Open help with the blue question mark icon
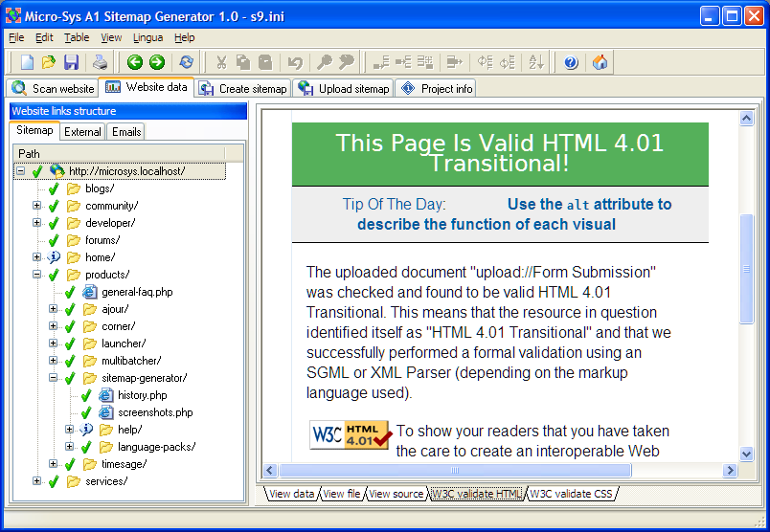The height and width of the screenshot is (532, 770). click(571, 62)
